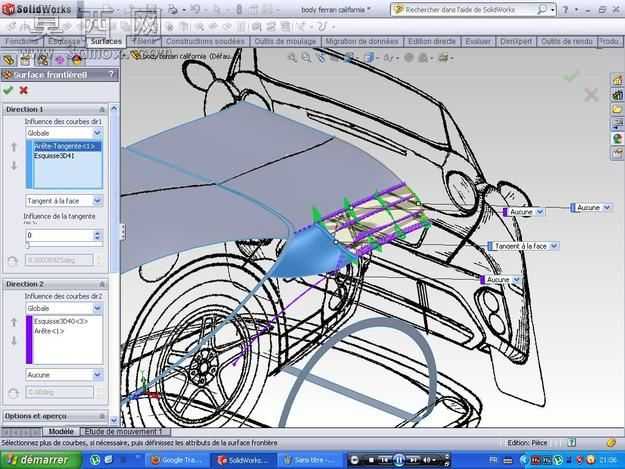The height and width of the screenshot is (469, 625).
Task: Open Custom Properties icon in task pane
Action: click(617, 153)
